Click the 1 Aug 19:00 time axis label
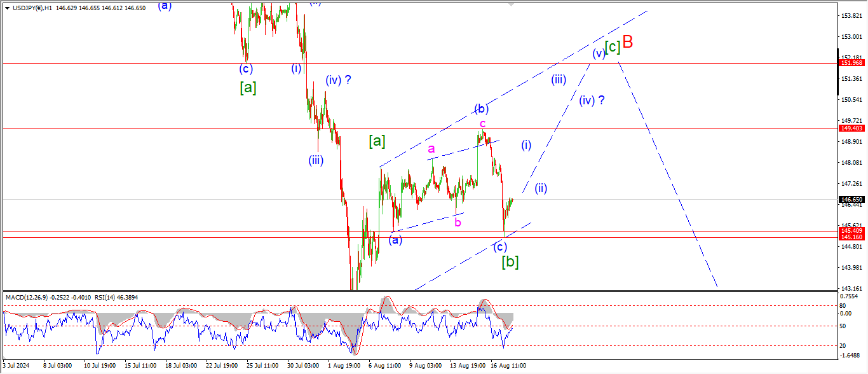Screen dimensions: 868x374 pos(344,366)
